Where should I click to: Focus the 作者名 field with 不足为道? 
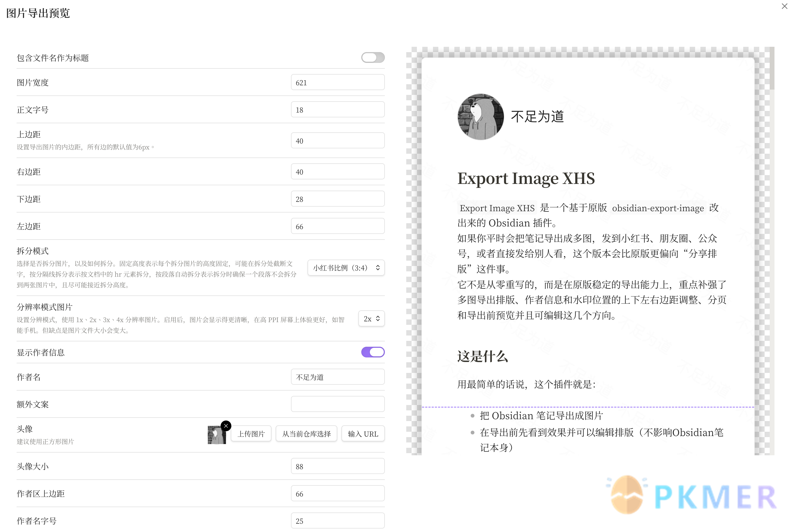click(338, 377)
